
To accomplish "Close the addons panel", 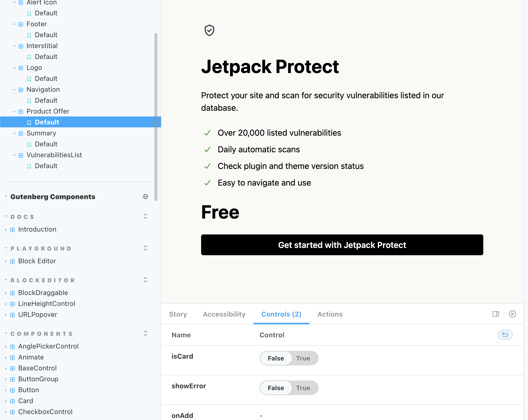I will pos(512,314).
